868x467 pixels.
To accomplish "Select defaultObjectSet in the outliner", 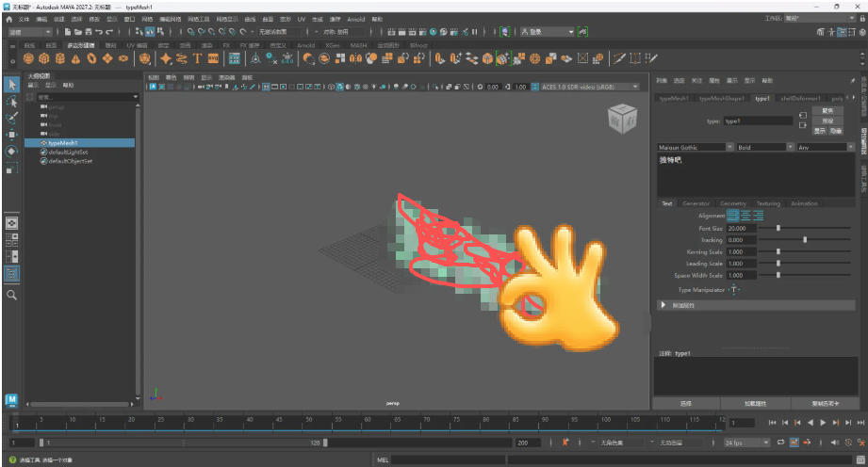I will pos(71,161).
